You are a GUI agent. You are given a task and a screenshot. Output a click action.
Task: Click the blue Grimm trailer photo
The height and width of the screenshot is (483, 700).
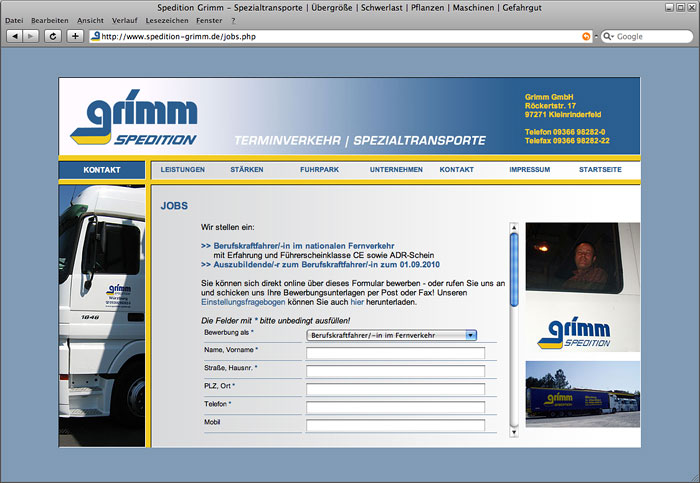(583, 394)
